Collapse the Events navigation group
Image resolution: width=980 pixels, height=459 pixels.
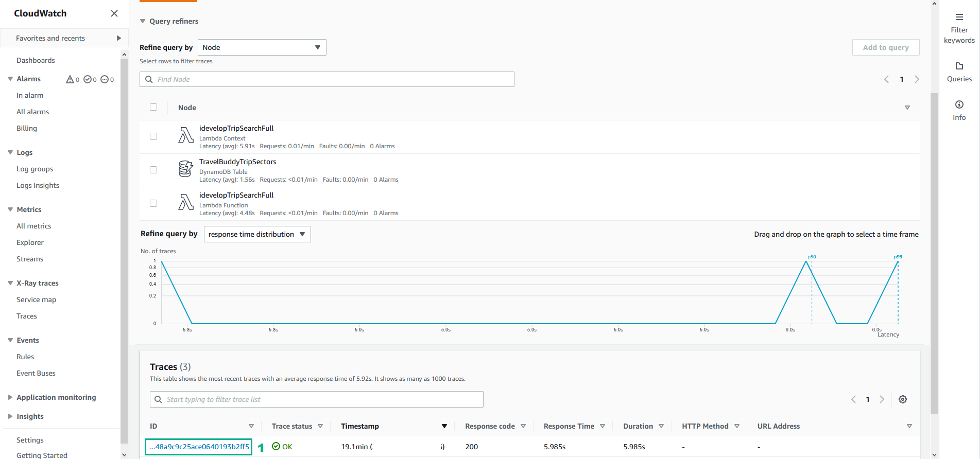coord(10,340)
